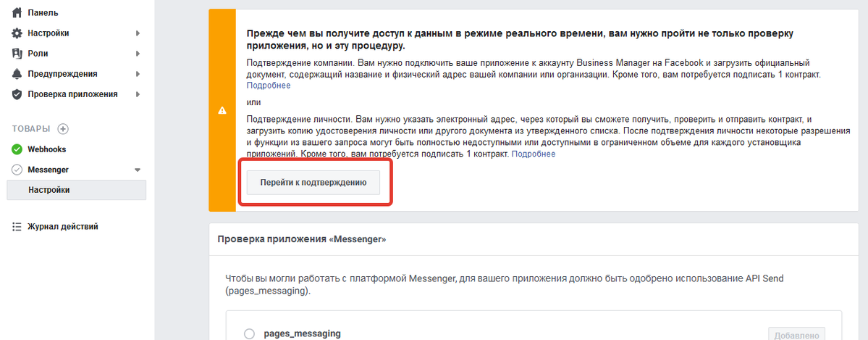868x340 pixels.
Task: Click Подробнее link under company verification
Action: pos(269,86)
